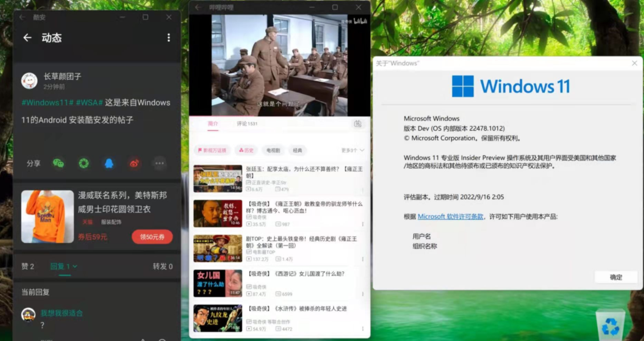
Task: Share the post to WeChat
Action: coord(59,164)
